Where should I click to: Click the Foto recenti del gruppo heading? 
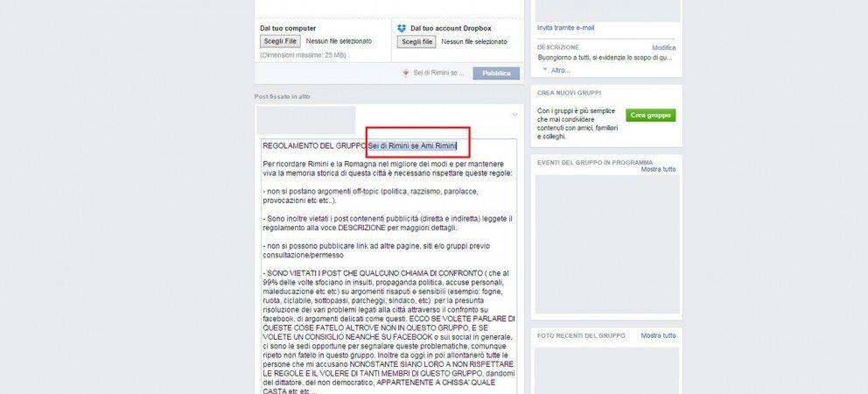click(581, 336)
